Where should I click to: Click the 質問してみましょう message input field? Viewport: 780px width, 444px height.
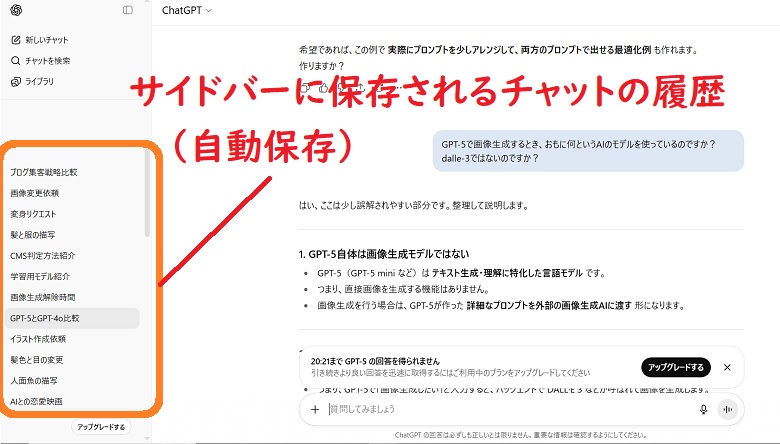(500, 409)
